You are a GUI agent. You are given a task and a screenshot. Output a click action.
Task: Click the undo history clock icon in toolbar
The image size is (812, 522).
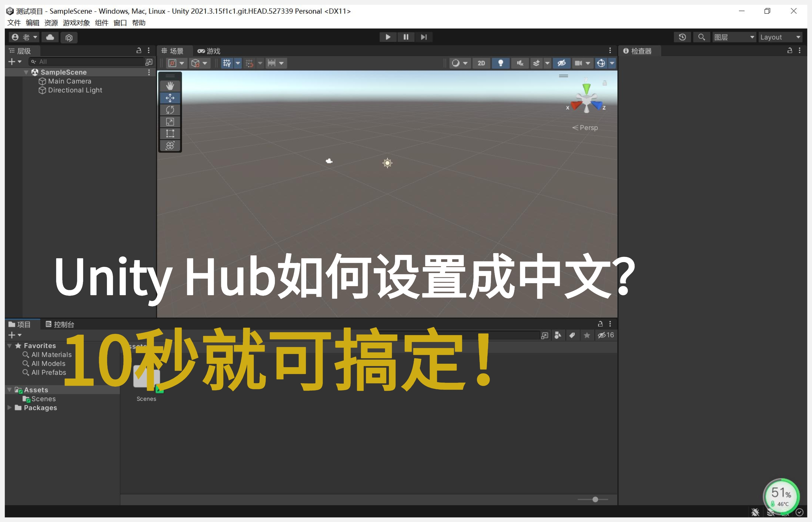(682, 37)
